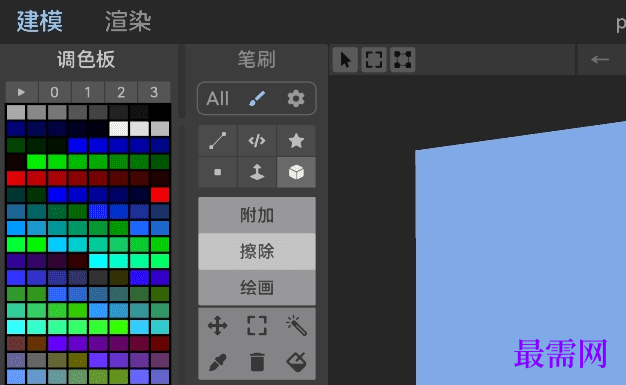Select the All brush filter
This screenshot has width=626, height=385.
218,98
